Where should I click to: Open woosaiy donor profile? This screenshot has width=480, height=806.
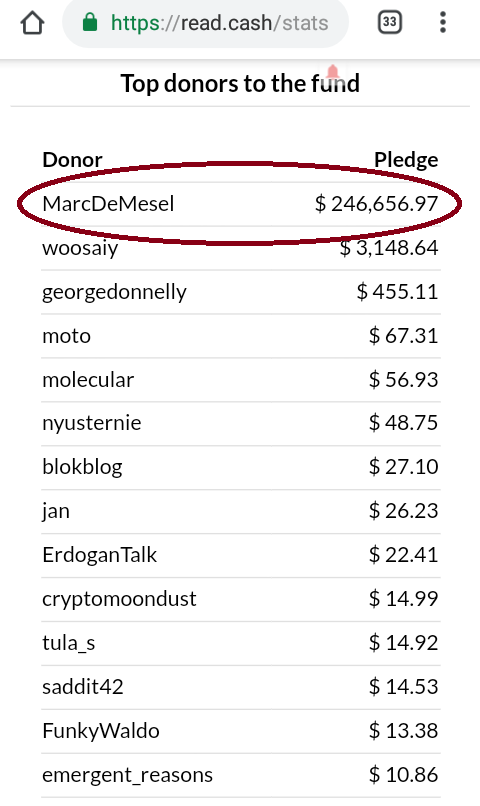pyautogui.click(x=80, y=248)
